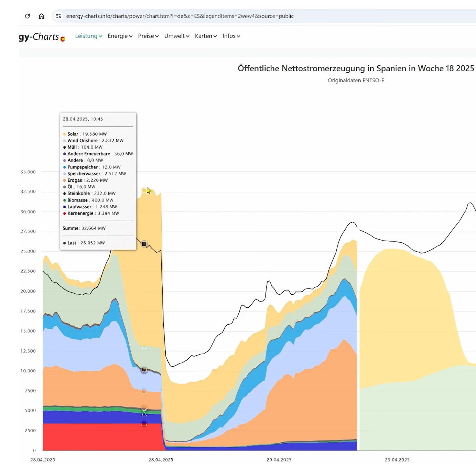Screen dimensions: 476x464
Task: Click the Energy-Charts logo
Action: 39,36
